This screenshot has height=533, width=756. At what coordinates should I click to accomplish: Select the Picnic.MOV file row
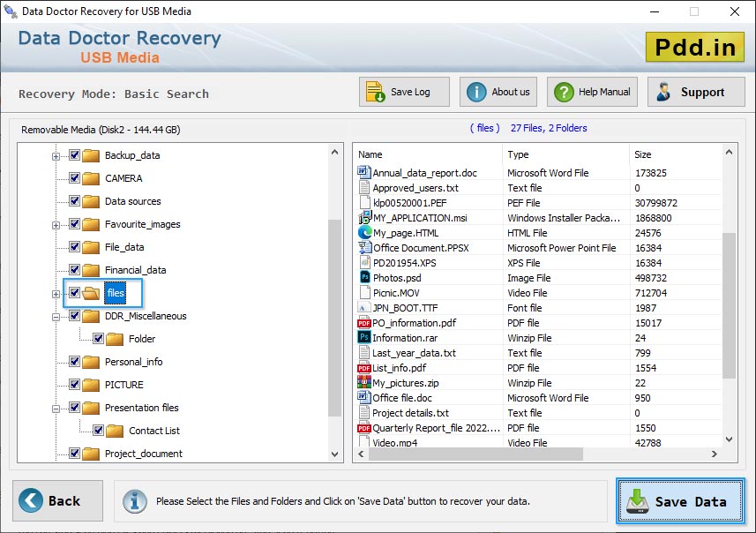coord(538,293)
